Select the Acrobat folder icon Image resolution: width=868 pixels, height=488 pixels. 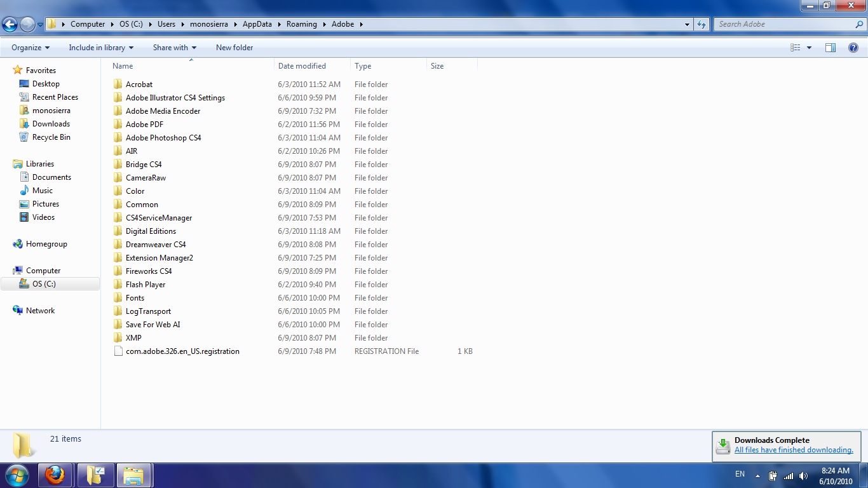pyautogui.click(x=118, y=85)
